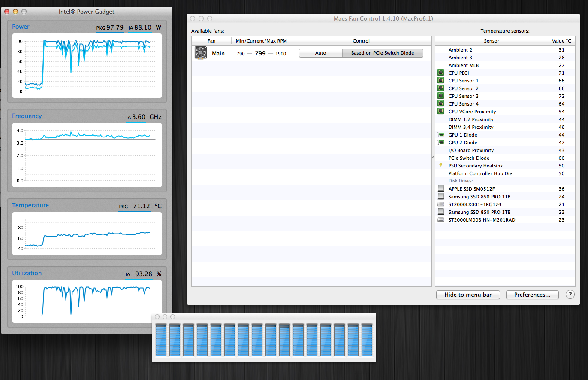
Task: Close the Intel Power Gadget window
Action: pos(7,12)
